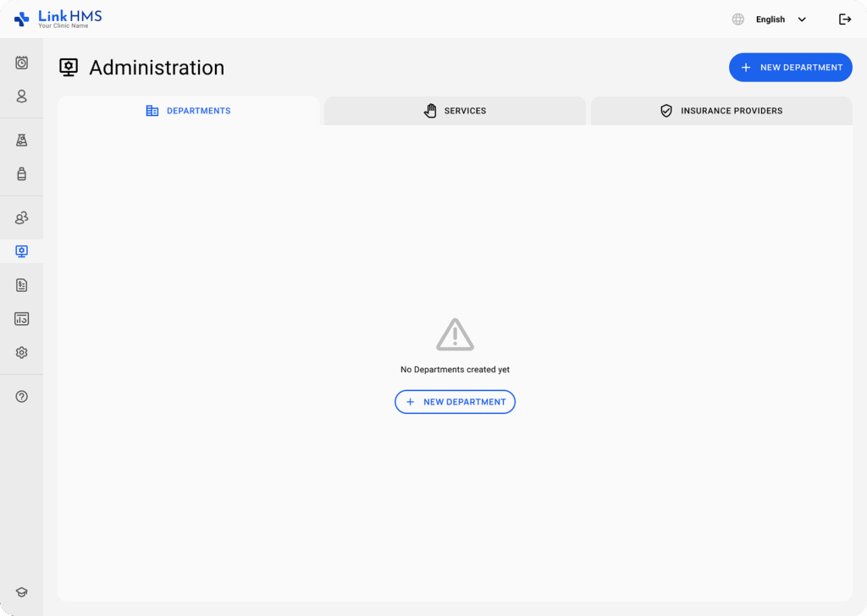867x616 pixels.
Task: Click the patient profile sidebar icon
Action: pyautogui.click(x=22, y=96)
